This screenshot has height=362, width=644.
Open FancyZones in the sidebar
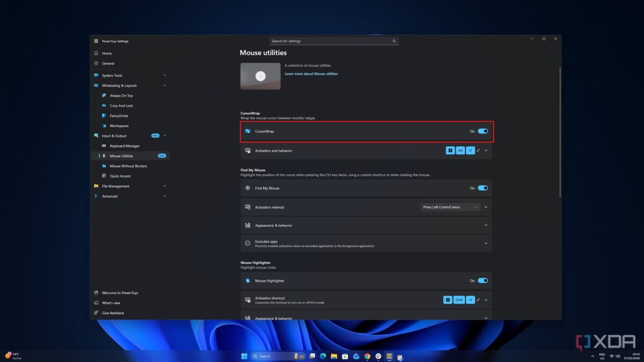tap(119, 116)
